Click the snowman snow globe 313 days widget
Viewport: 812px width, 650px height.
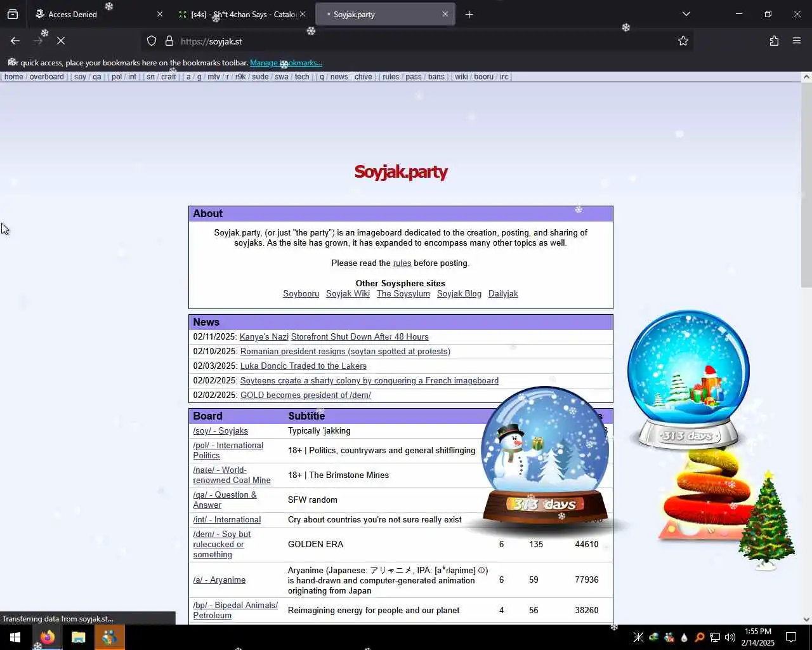544,458
